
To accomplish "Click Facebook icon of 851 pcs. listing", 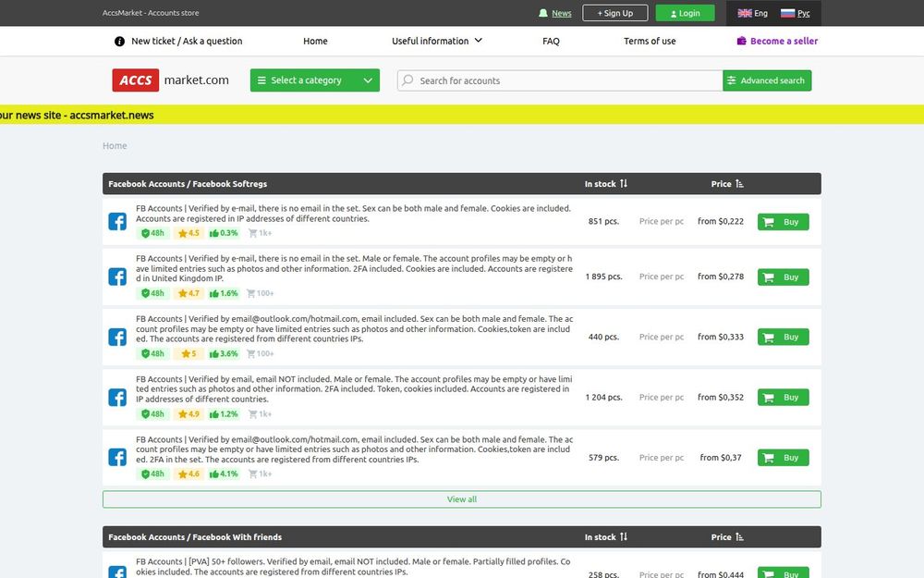I will [117, 222].
